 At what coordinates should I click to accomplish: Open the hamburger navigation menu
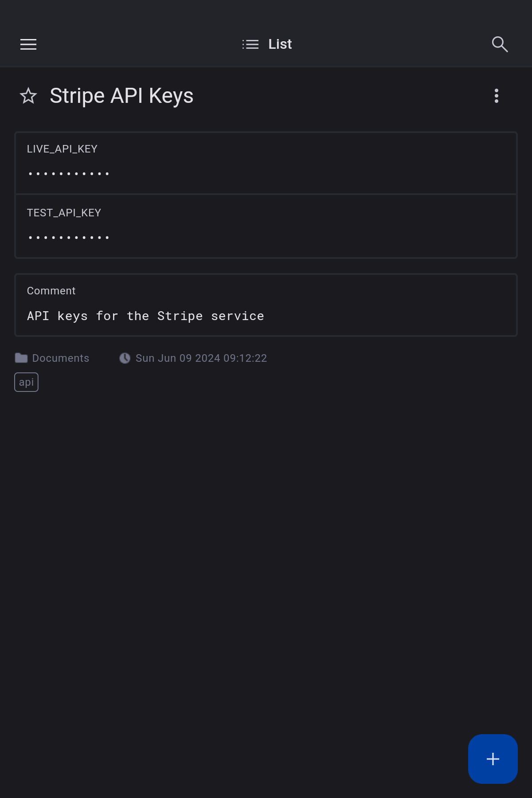click(x=28, y=44)
